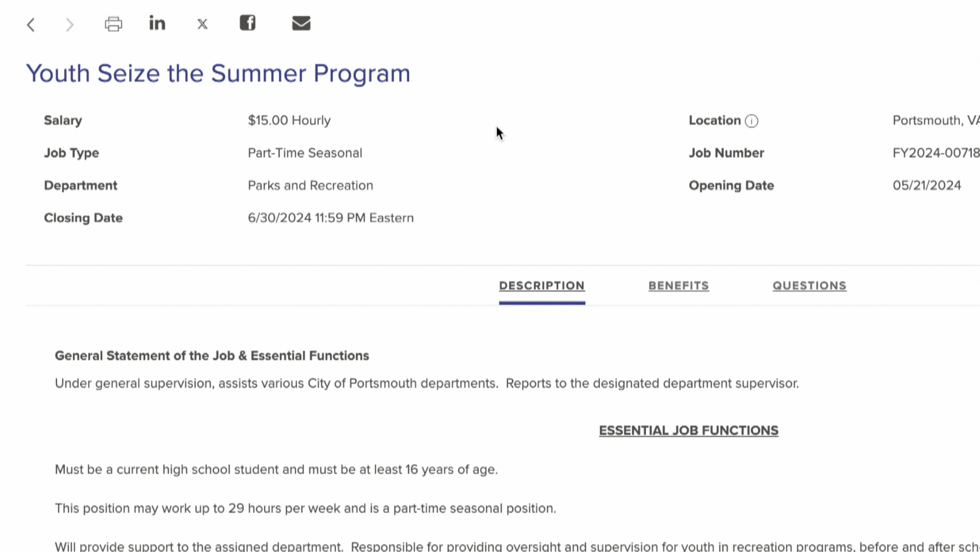Share the job on Facebook
Screen dimensions: 980x552
(x=247, y=23)
